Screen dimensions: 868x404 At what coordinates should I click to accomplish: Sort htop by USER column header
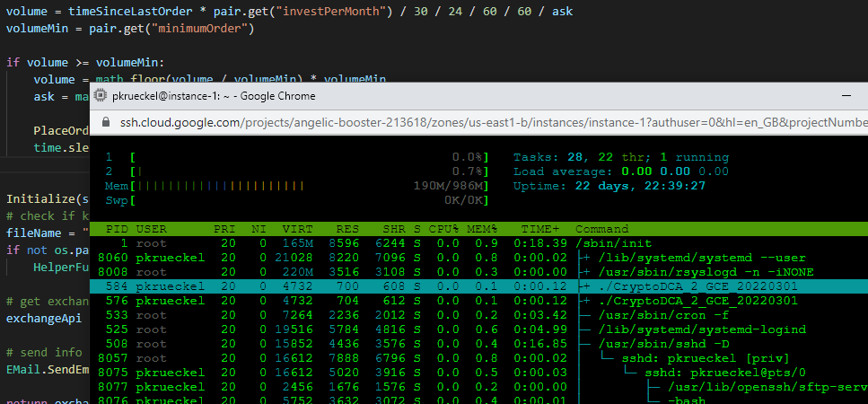[x=151, y=229]
